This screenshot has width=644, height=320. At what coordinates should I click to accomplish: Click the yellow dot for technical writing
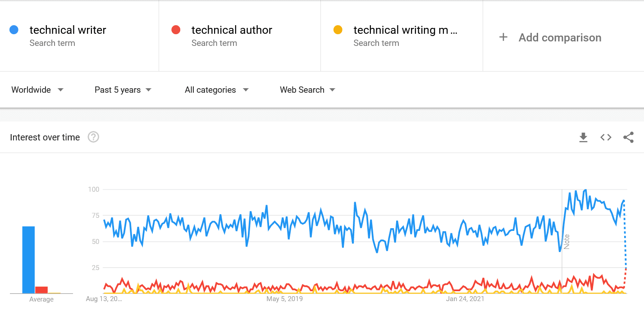click(x=338, y=30)
